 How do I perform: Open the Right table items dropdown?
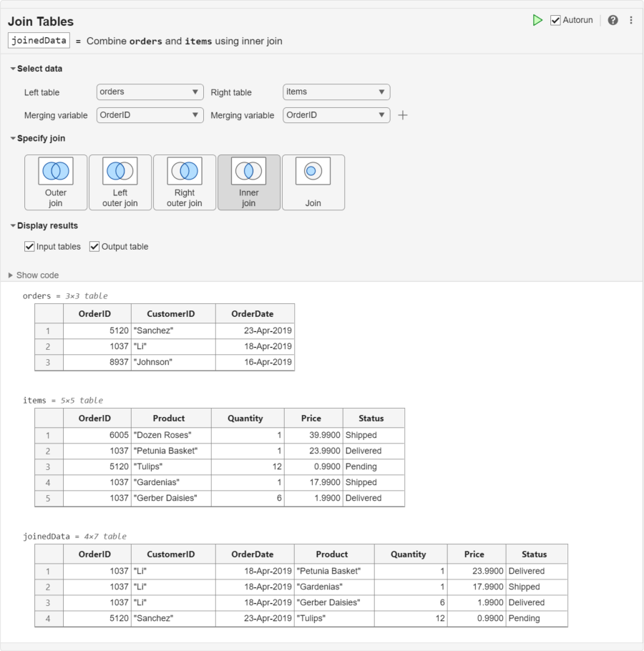click(336, 92)
